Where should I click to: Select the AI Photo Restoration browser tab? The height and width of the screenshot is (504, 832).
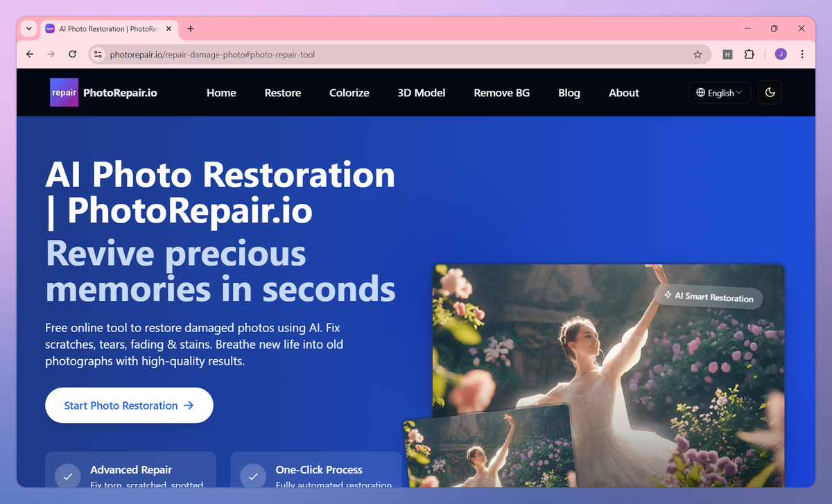point(110,29)
